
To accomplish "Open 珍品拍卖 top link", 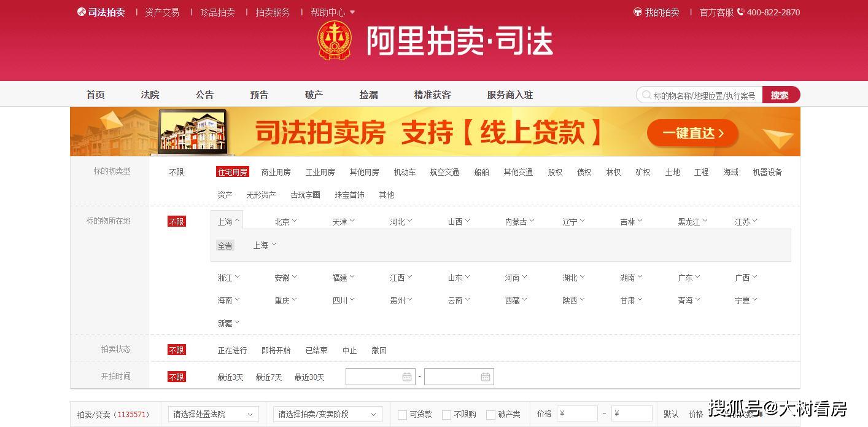I will [x=217, y=12].
